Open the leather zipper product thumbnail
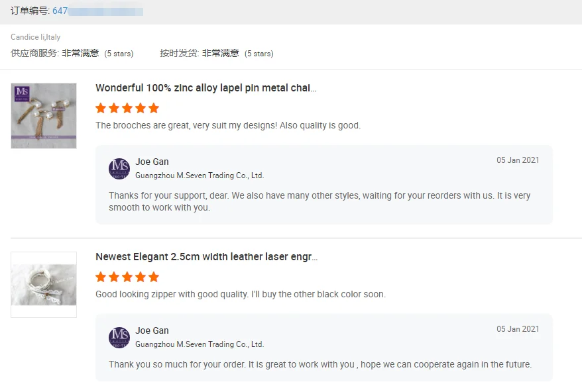 (x=44, y=285)
